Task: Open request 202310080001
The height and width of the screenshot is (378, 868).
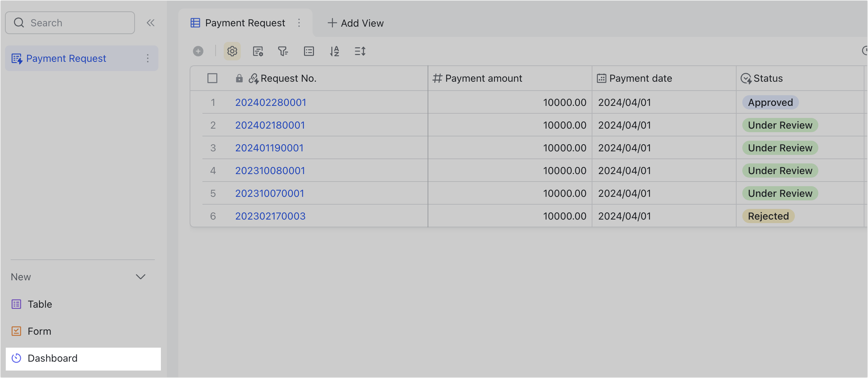Action: click(270, 171)
